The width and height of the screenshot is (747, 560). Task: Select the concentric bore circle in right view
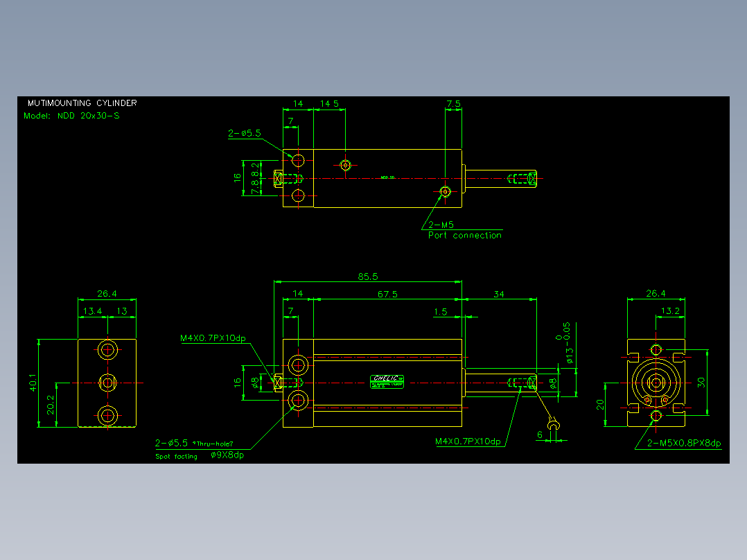coord(656,383)
